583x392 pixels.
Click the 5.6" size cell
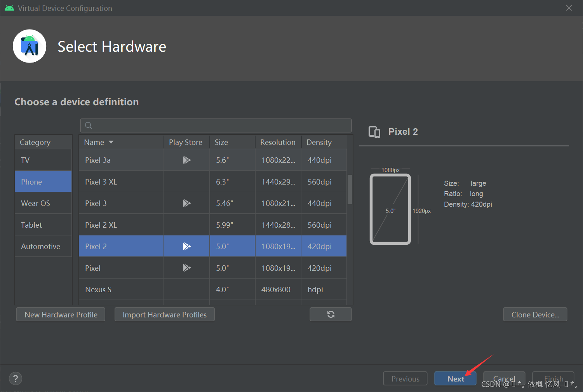pyautogui.click(x=232, y=160)
